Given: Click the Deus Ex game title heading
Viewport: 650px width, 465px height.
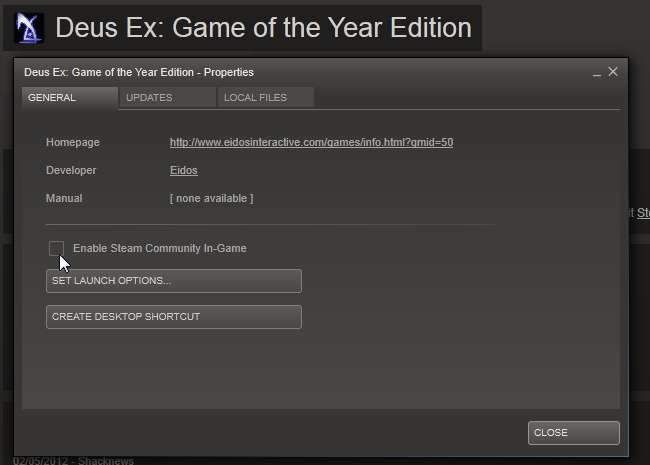Looking at the screenshot, I should click(x=264, y=28).
